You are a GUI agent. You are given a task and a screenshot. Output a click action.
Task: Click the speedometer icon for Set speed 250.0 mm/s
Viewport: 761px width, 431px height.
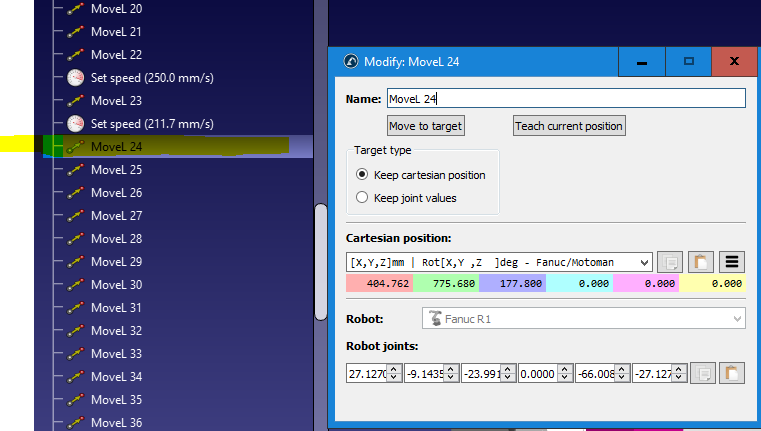76,78
